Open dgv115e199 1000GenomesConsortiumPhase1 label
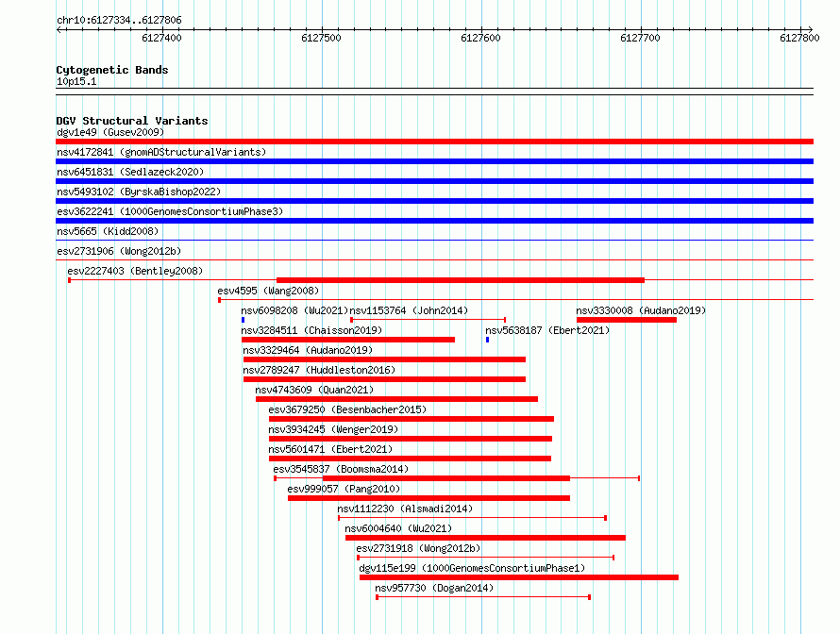Screen dimensions: 840x634 (472, 568)
